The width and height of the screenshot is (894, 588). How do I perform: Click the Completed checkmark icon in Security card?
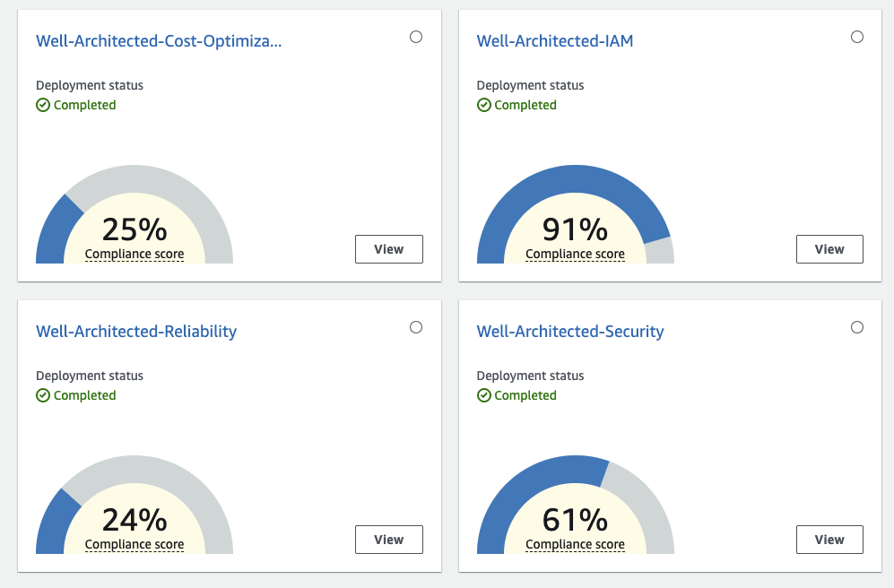point(484,395)
